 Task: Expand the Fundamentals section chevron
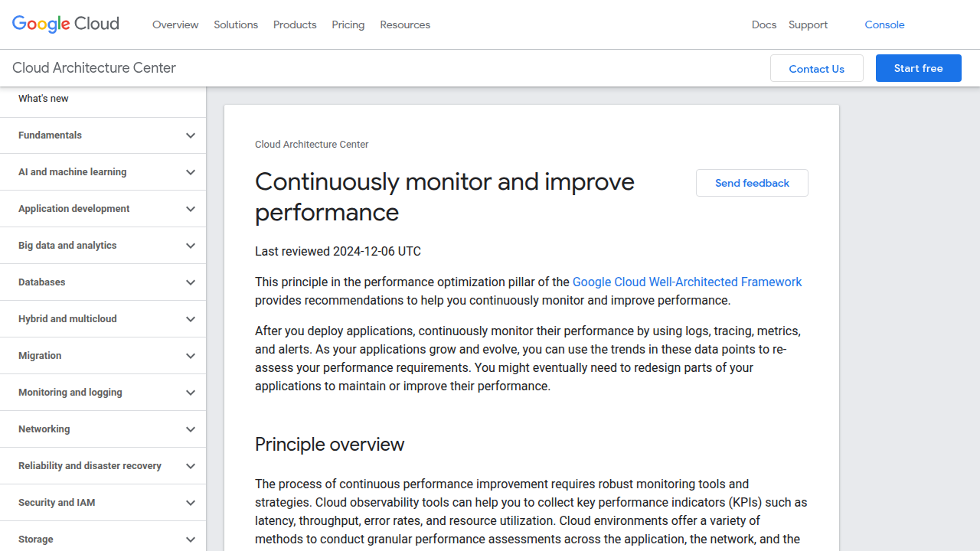tap(191, 135)
